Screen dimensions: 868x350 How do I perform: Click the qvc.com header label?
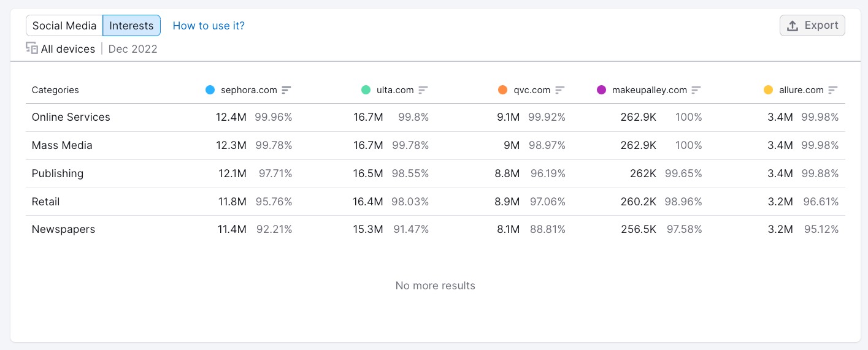click(532, 90)
